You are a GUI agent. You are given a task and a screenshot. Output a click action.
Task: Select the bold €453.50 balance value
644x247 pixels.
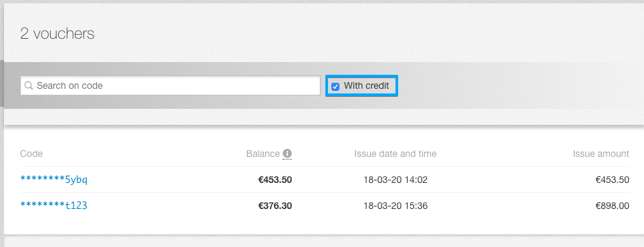point(275,180)
